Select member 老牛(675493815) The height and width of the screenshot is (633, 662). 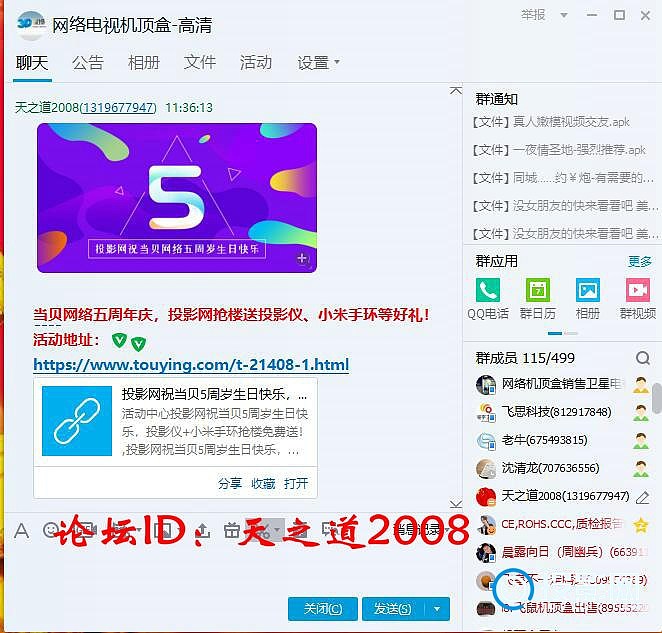(544, 440)
